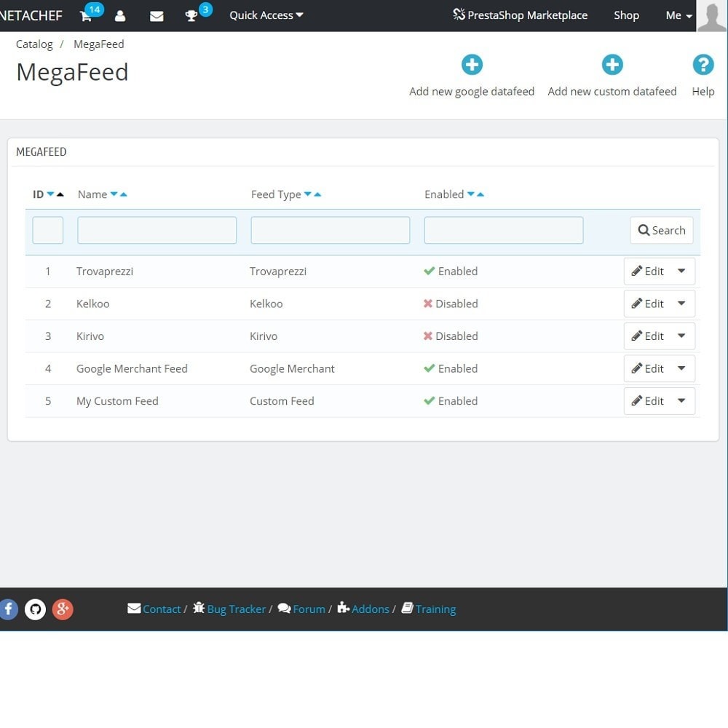Edit the Trovaprezzi feed
Viewport: 728px width, 728px height.
coord(648,271)
